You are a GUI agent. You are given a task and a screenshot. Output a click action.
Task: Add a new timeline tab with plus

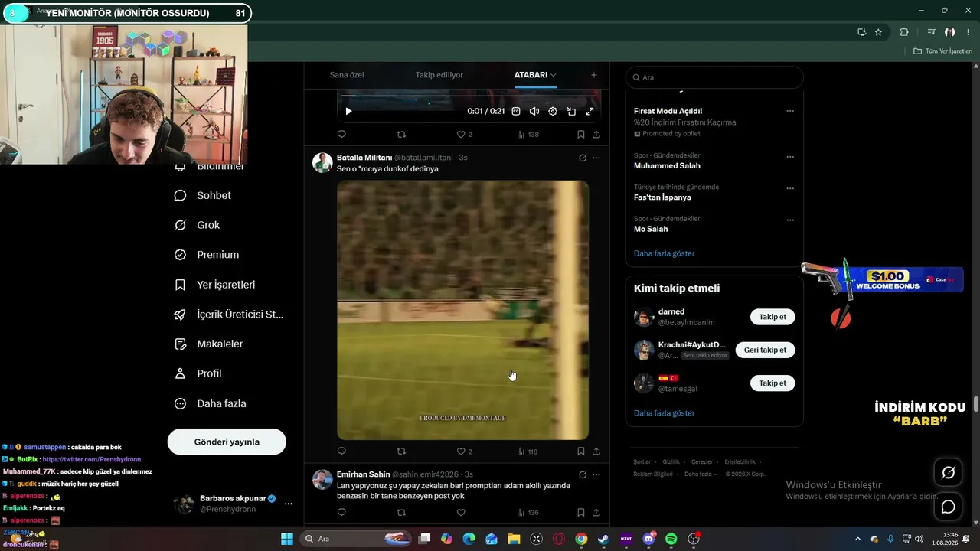click(x=594, y=75)
